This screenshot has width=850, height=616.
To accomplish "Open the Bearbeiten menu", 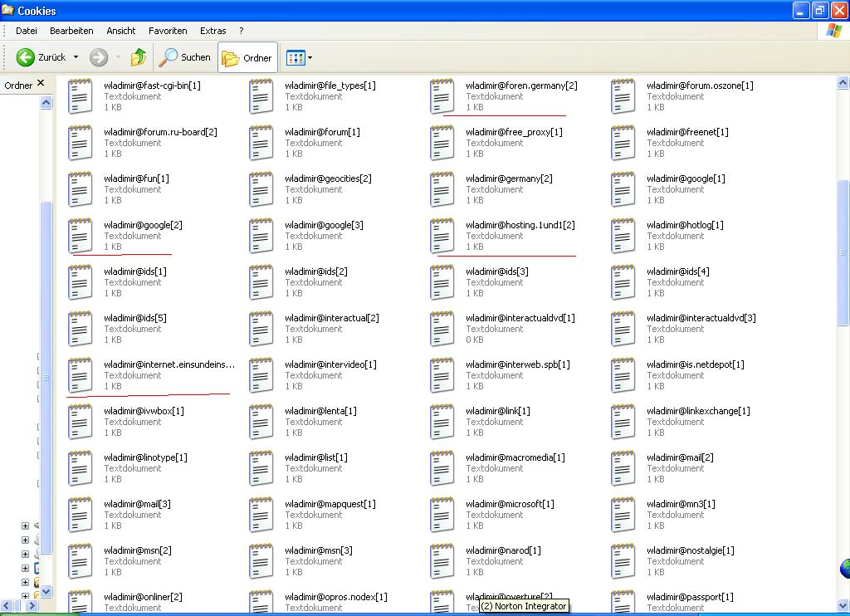I will pyautogui.click(x=71, y=31).
